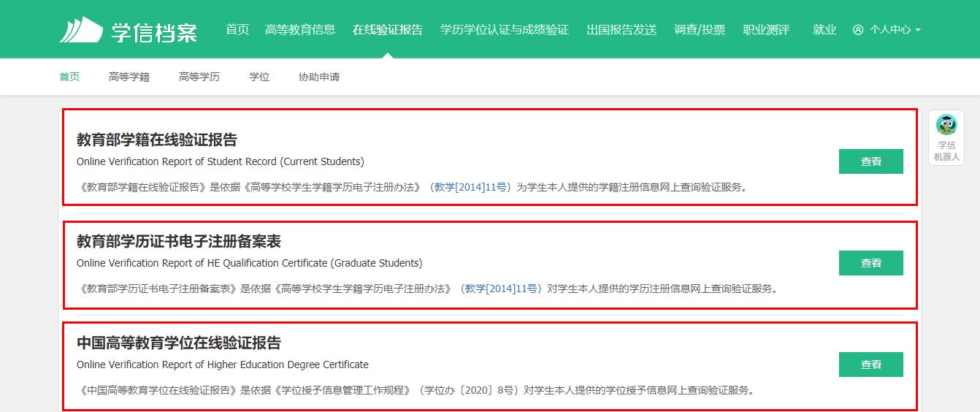Click 查看 for 教育部学籍在线验证报告

[x=870, y=161]
